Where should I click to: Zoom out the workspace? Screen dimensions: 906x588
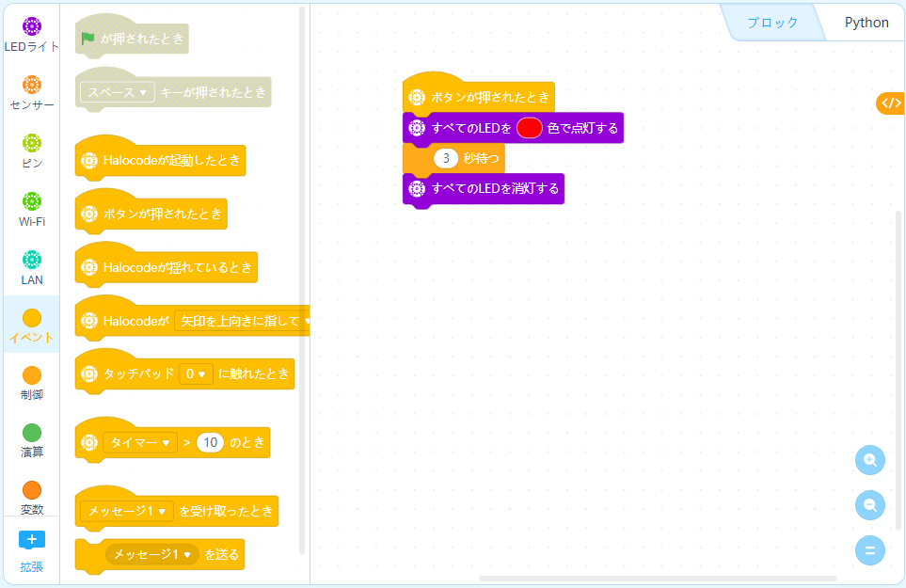point(870,505)
